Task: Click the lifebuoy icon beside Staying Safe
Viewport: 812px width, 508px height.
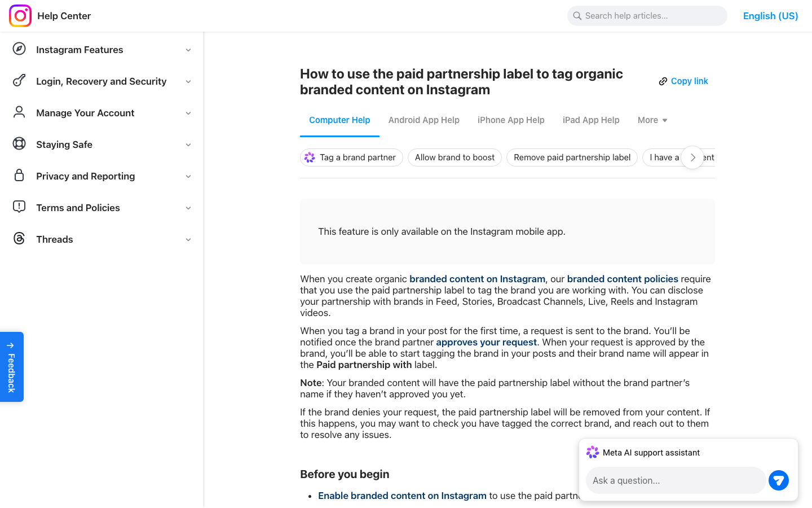Action: point(19,143)
